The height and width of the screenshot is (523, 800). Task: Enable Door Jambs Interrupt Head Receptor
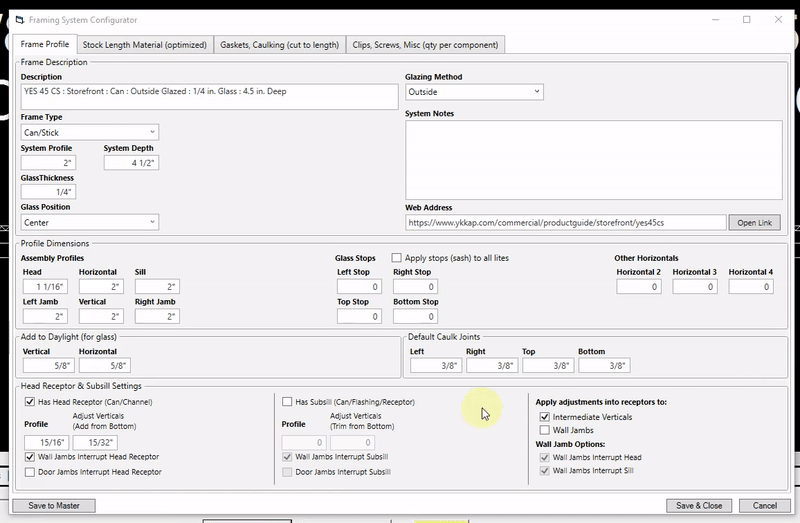[x=30, y=472]
